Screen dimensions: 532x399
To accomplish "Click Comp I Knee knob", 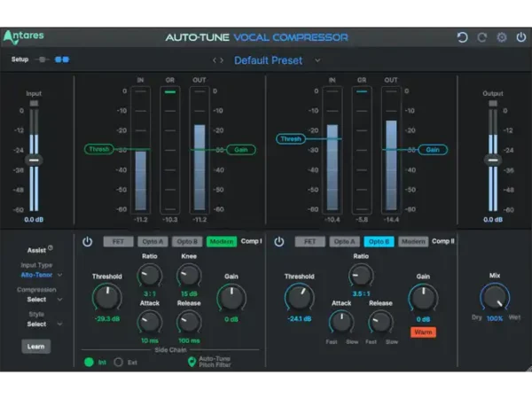I will [x=189, y=276].
